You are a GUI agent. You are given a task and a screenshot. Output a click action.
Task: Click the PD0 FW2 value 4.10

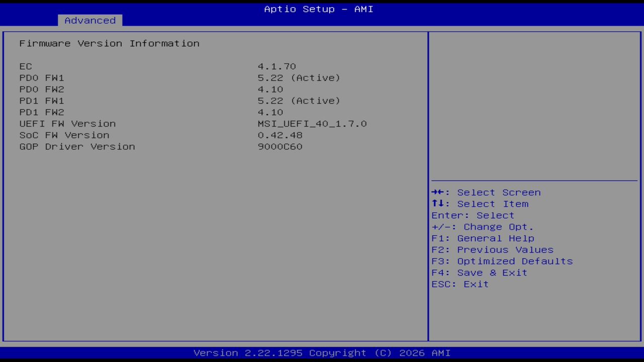coord(270,89)
